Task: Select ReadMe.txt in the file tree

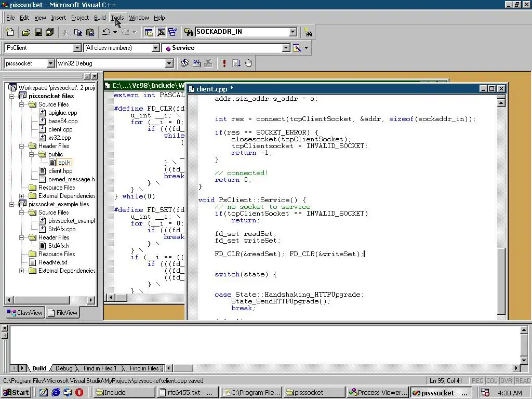Action: click(52, 262)
